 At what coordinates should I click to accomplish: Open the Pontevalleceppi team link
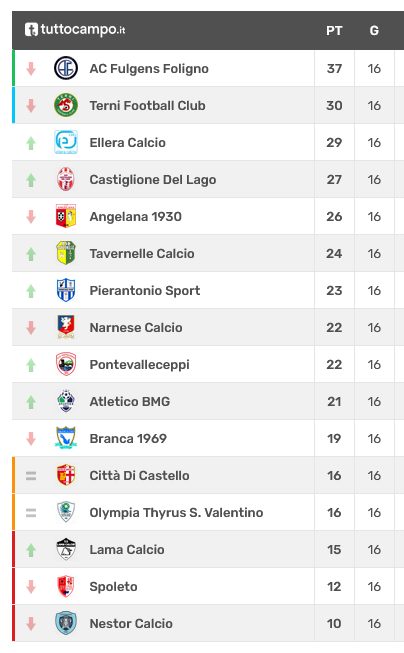coord(140,364)
